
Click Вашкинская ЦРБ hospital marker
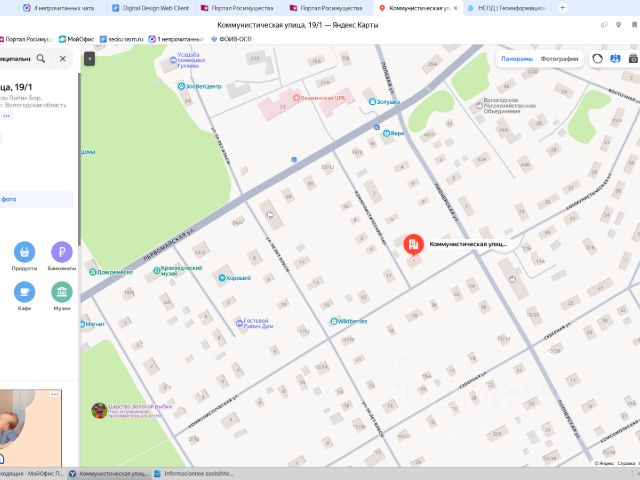(297, 98)
